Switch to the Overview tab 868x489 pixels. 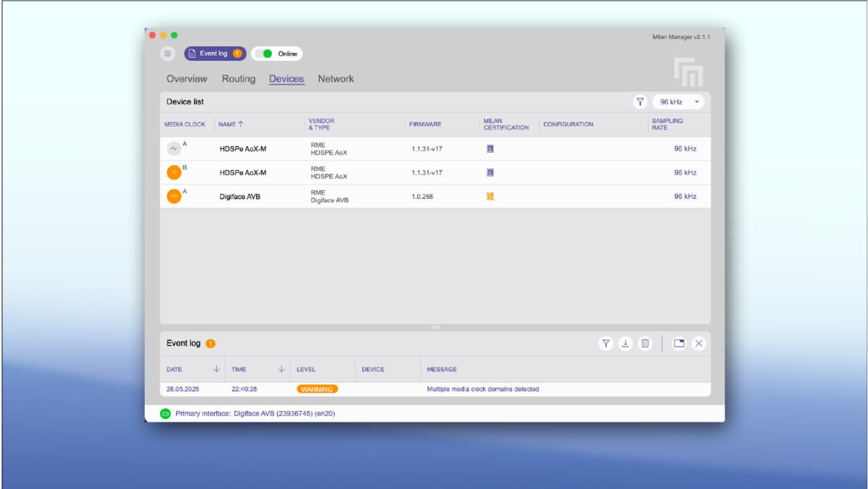(187, 79)
